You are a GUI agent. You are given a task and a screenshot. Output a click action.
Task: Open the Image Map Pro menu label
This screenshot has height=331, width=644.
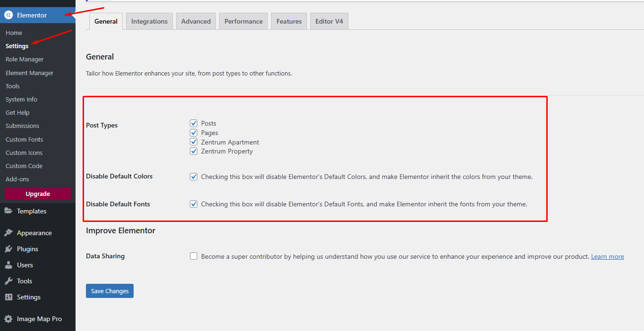[39, 319]
